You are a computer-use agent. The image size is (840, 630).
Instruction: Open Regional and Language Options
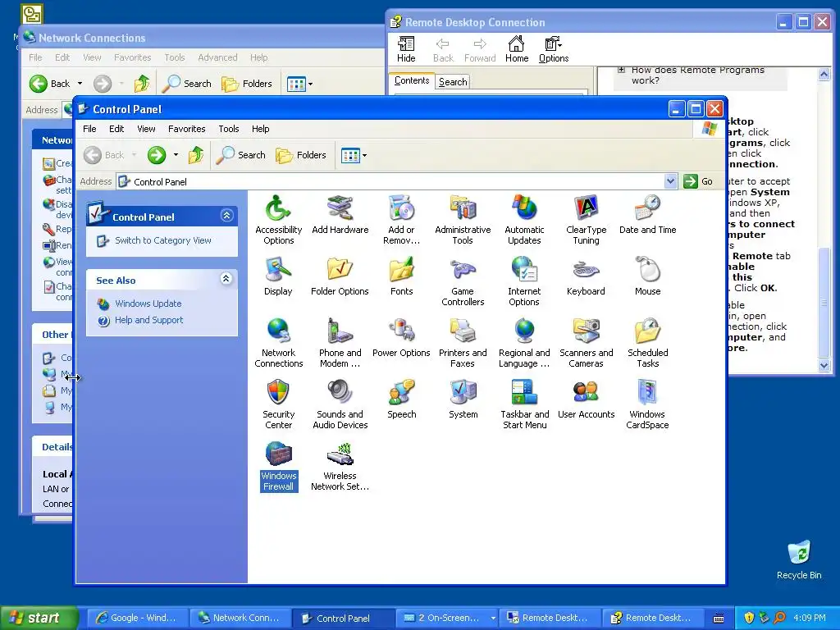point(524,343)
